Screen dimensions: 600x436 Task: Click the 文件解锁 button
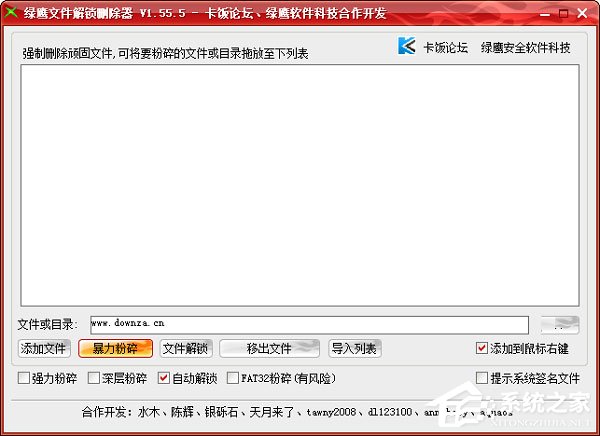tap(185, 349)
